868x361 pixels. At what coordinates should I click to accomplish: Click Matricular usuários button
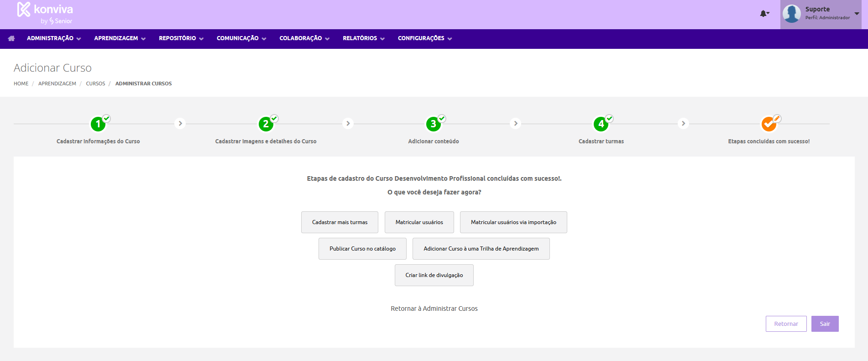pos(419,222)
